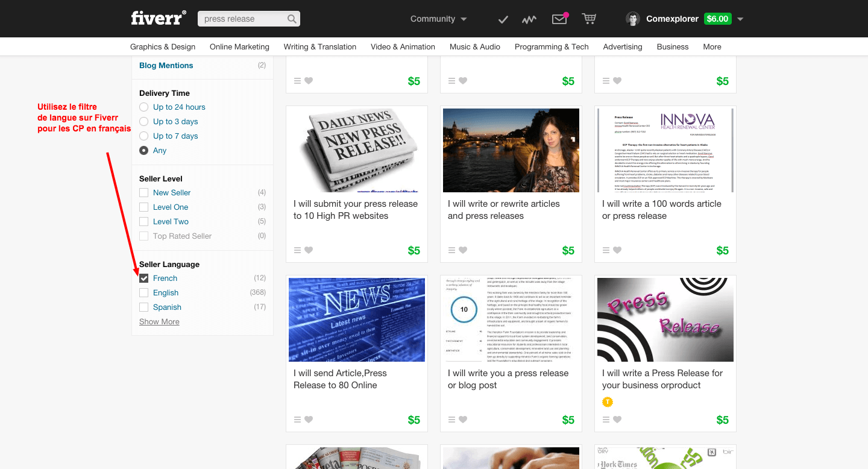Select 'Up to 3 days' delivery time
This screenshot has width=868, height=469.
tap(143, 121)
